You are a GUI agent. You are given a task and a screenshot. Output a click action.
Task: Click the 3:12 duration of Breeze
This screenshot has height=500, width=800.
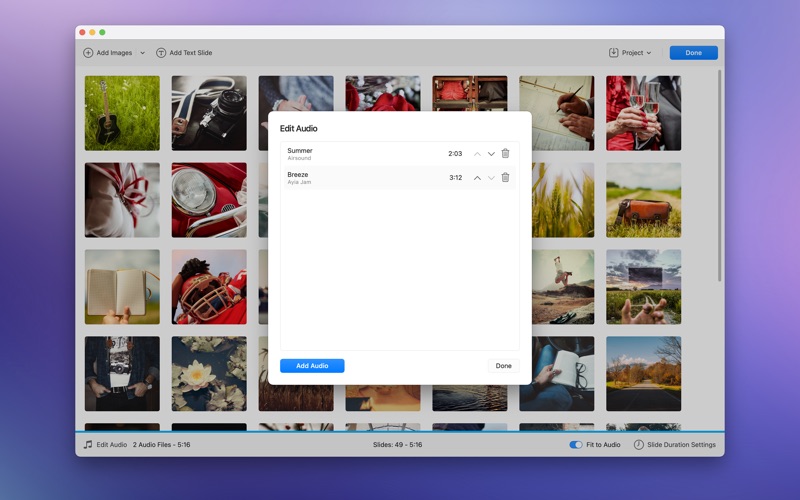[456, 178]
